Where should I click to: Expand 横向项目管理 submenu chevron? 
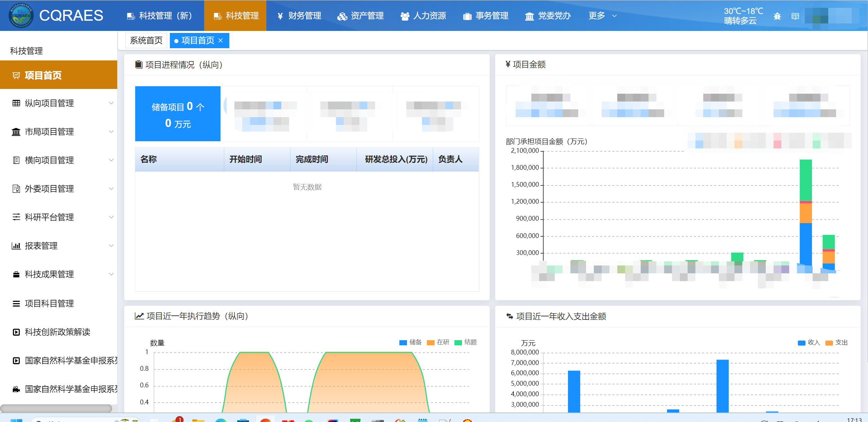[x=111, y=160]
